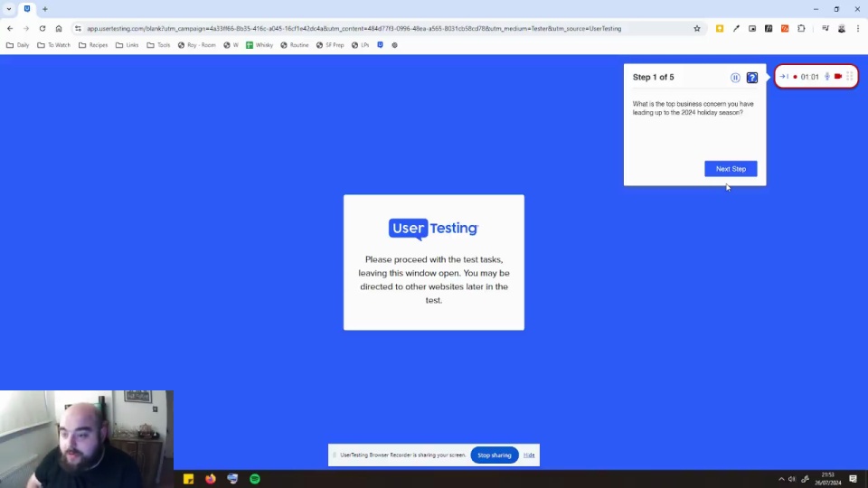Open the UserTesting shield bookmark icon
The width and height of the screenshot is (868, 488).
click(x=381, y=45)
